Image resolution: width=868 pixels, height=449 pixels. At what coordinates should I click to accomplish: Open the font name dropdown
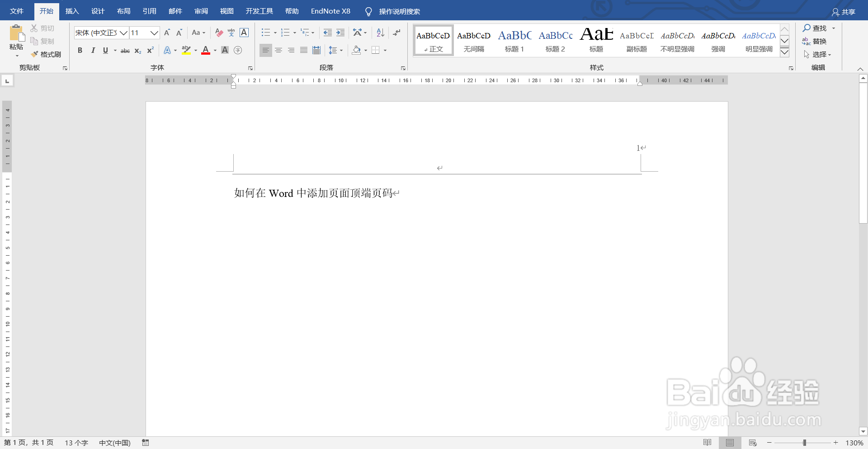(124, 33)
